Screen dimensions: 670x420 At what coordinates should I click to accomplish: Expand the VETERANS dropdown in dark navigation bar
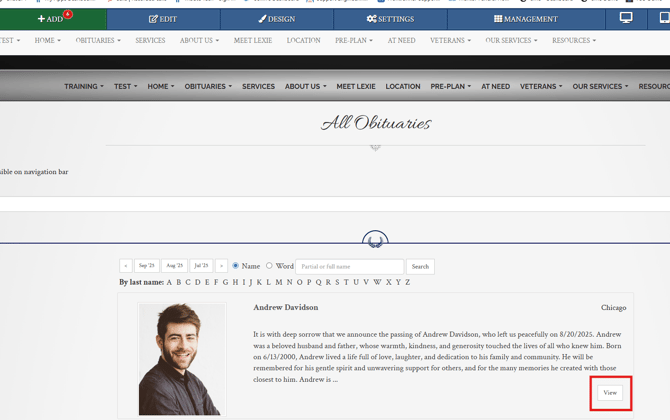click(541, 87)
